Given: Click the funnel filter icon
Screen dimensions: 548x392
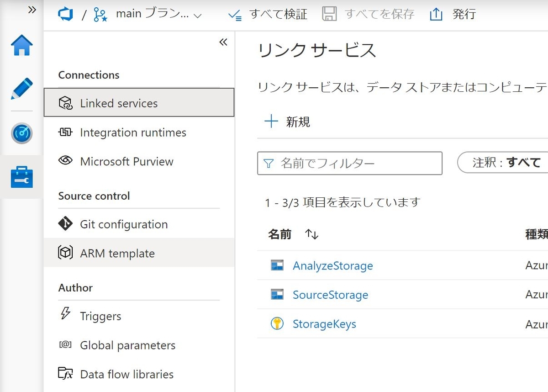Looking at the screenshot, I should [x=269, y=163].
